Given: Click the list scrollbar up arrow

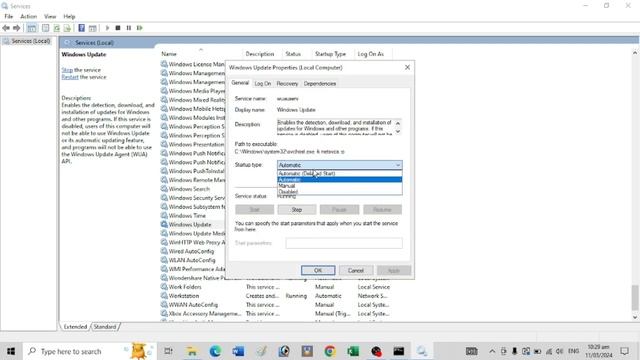Looking at the screenshot, I should click(x=635, y=53).
